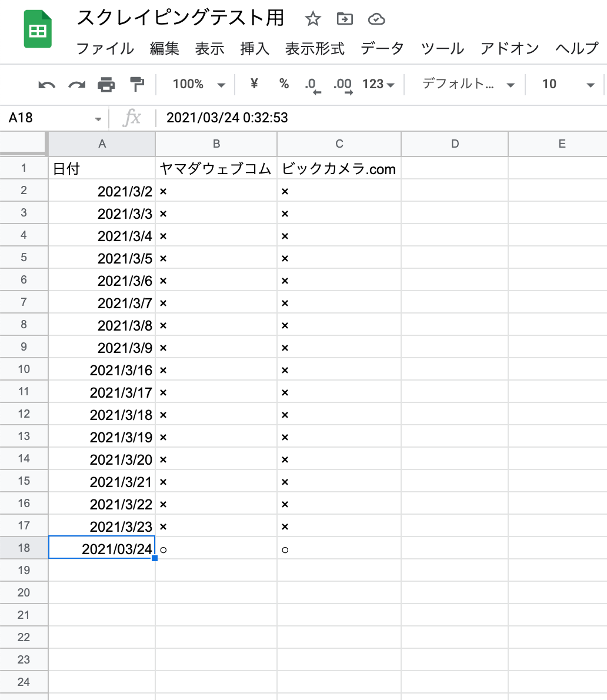This screenshot has height=700, width=607.
Task: Open the データ menu
Action: 382,48
